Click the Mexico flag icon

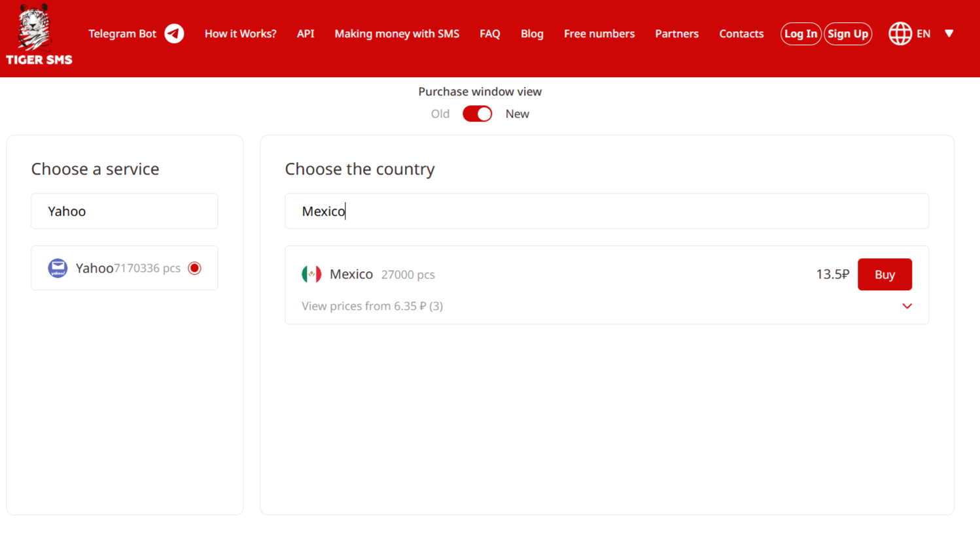pos(311,274)
